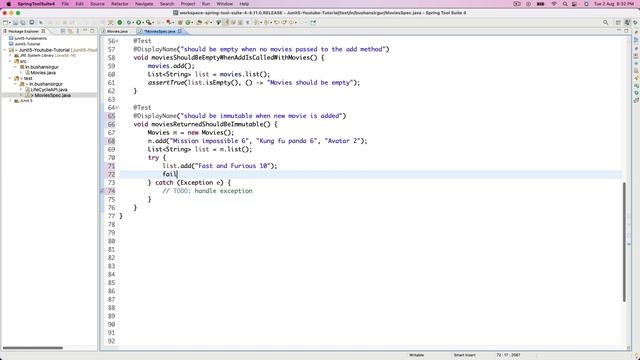Select the Package Explorer tab
640x360 pixels.
24,31
